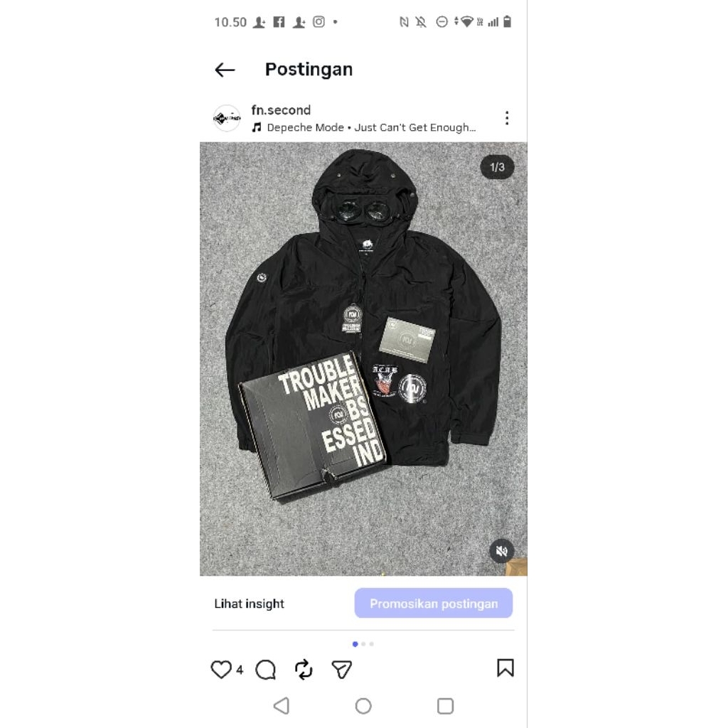This screenshot has height=728, width=728.
Task: Save the post with the bookmark icon
Action: 505,668
